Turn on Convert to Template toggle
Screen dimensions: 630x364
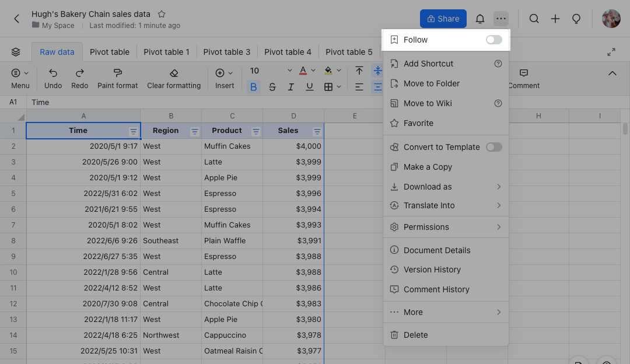pos(494,147)
